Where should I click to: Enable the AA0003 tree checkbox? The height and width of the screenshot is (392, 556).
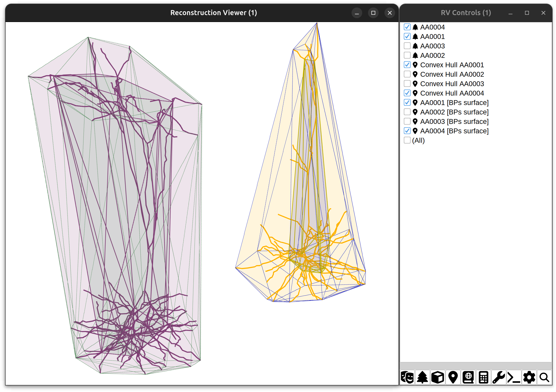[x=407, y=46]
